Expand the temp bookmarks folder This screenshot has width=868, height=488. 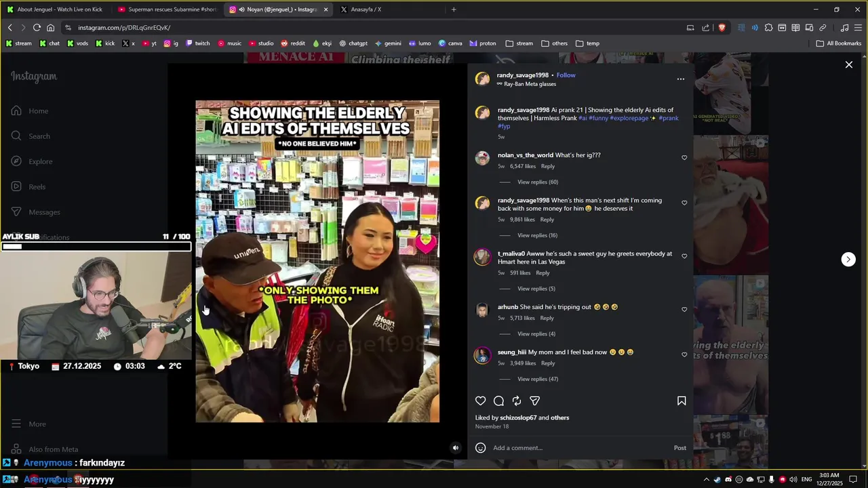587,43
